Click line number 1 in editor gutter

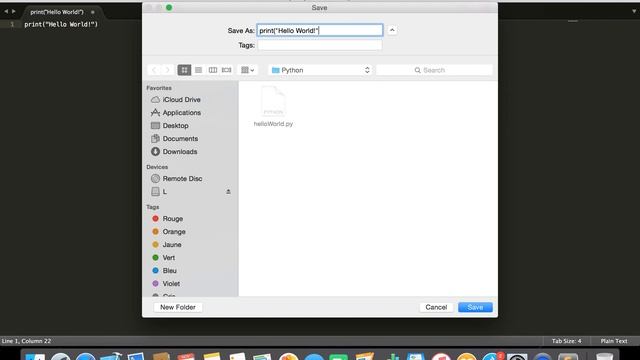[x=12, y=24]
